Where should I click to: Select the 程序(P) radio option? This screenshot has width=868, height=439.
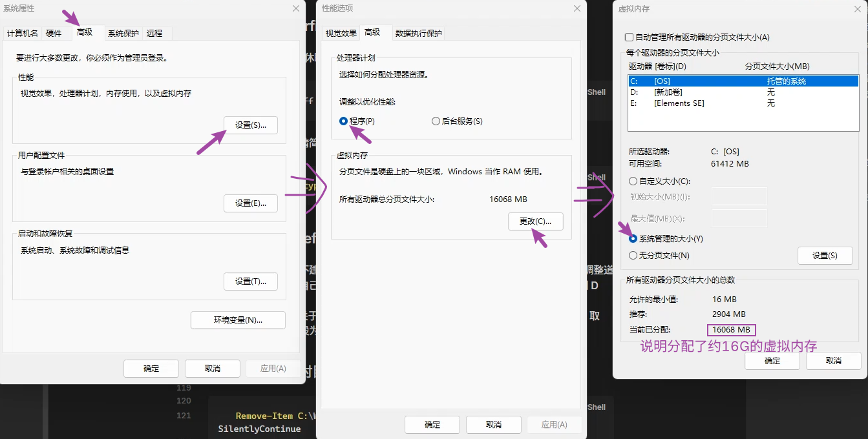357,121
